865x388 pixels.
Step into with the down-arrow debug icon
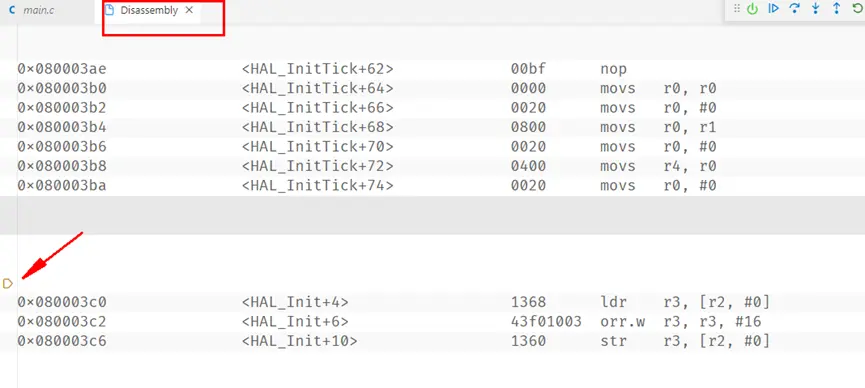click(x=816, y=8)
